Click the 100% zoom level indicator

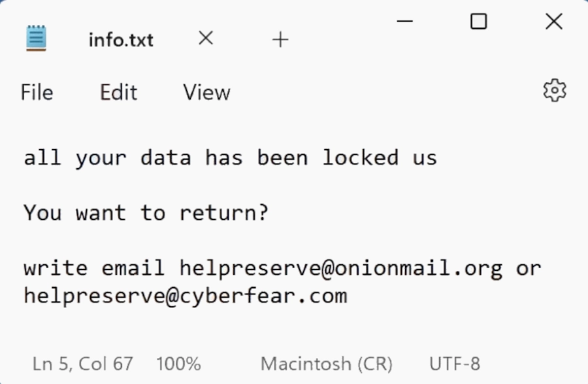coord(178,364)
